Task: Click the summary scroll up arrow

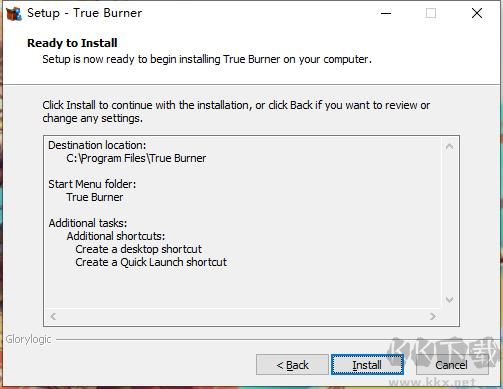Action: click(x=449, y=146)
